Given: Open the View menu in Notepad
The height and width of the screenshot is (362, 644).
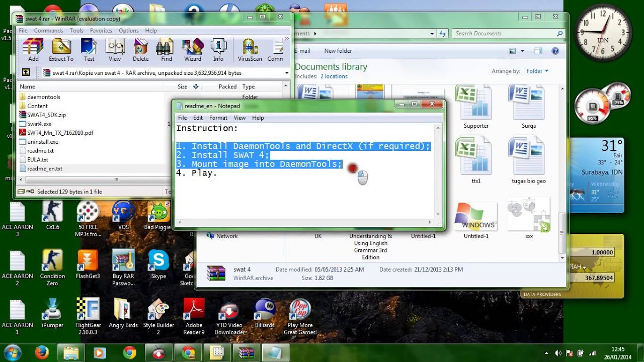Looking at the screenshot, I should point(239,118).
